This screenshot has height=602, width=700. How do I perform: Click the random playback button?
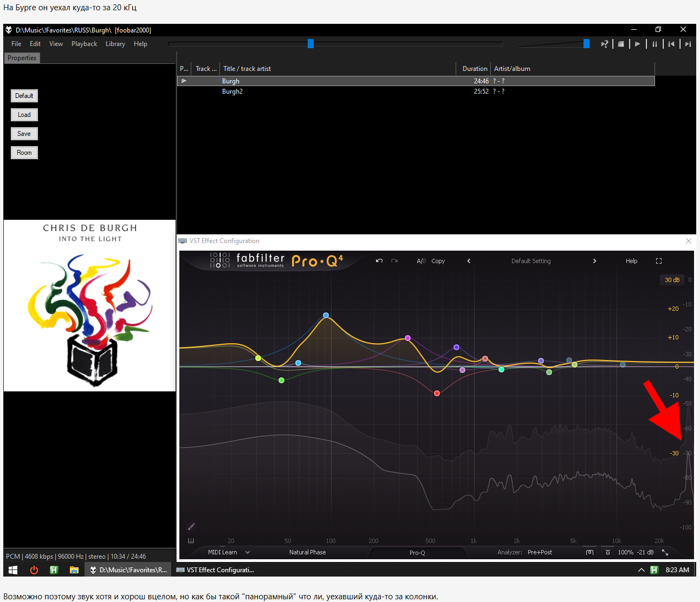click(605, 44)
